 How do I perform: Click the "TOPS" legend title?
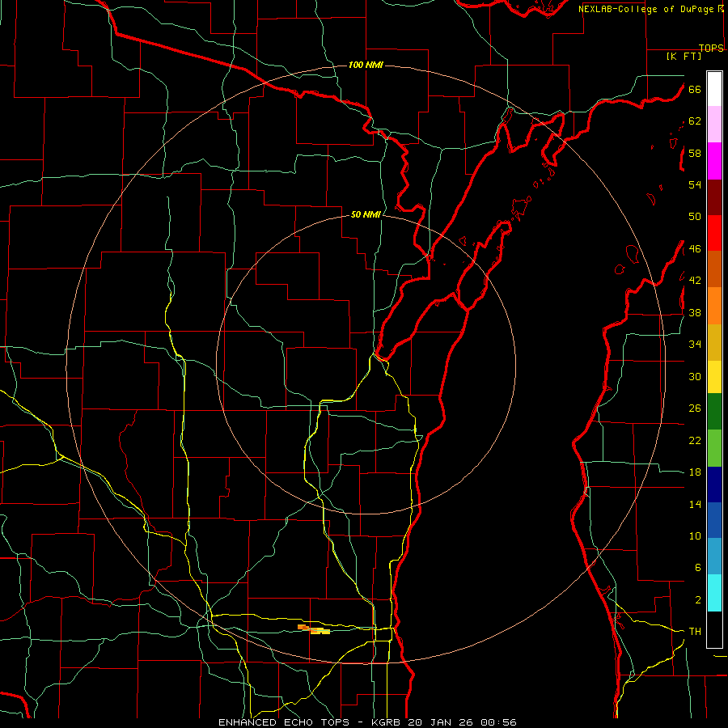(711, 49)
